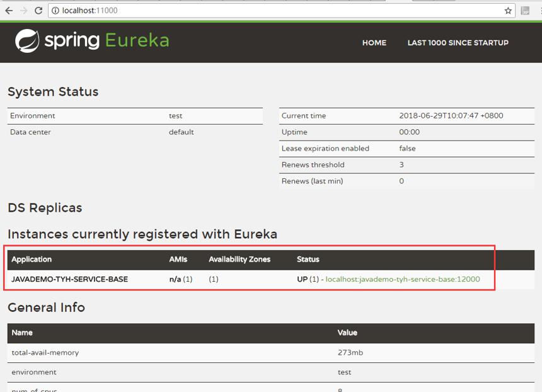Click the extension icon beside address bar
This screenshot has height=392, width=542.
tap(525, 11)
